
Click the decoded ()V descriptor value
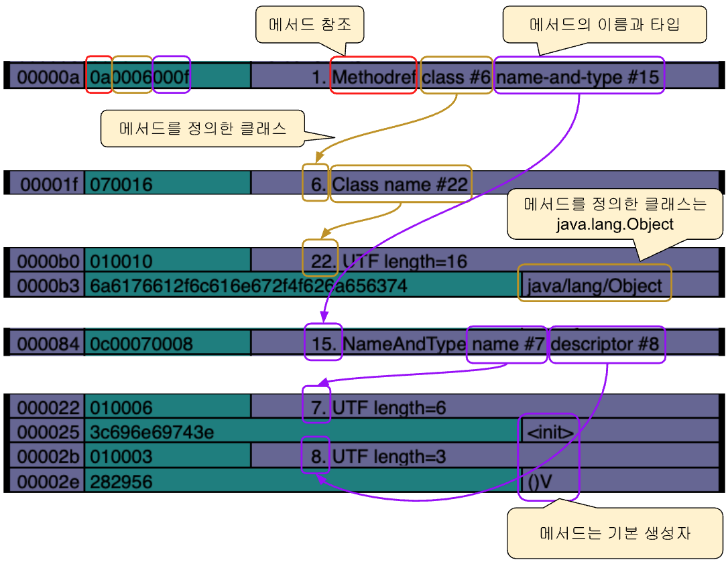540,482
